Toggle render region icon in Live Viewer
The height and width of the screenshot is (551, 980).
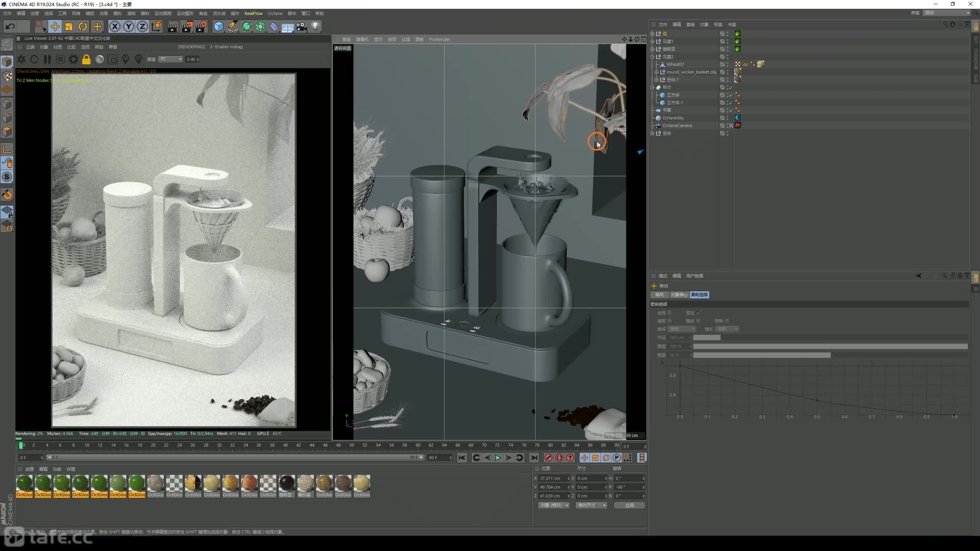click(113, 59)
